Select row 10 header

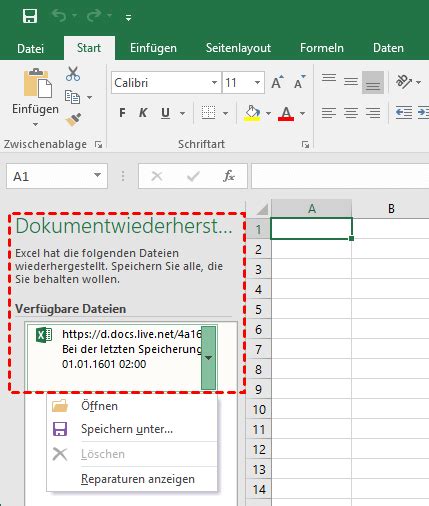258,410
